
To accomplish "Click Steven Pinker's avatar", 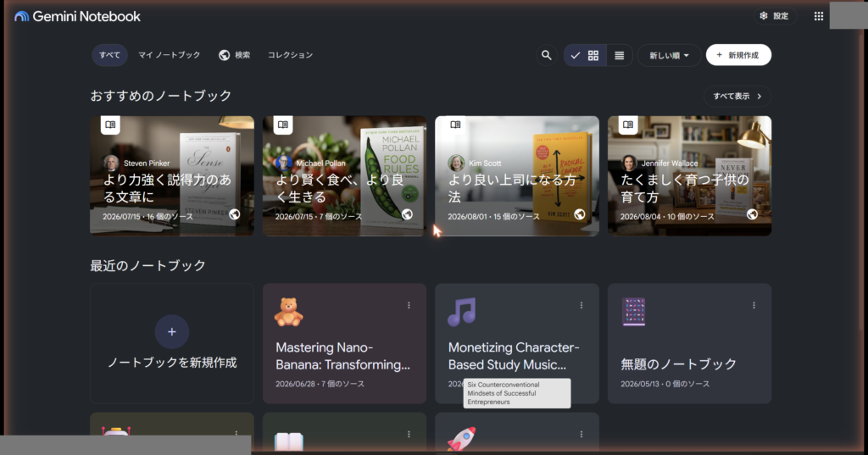I will pyautogui.click(x=111, y=163).
